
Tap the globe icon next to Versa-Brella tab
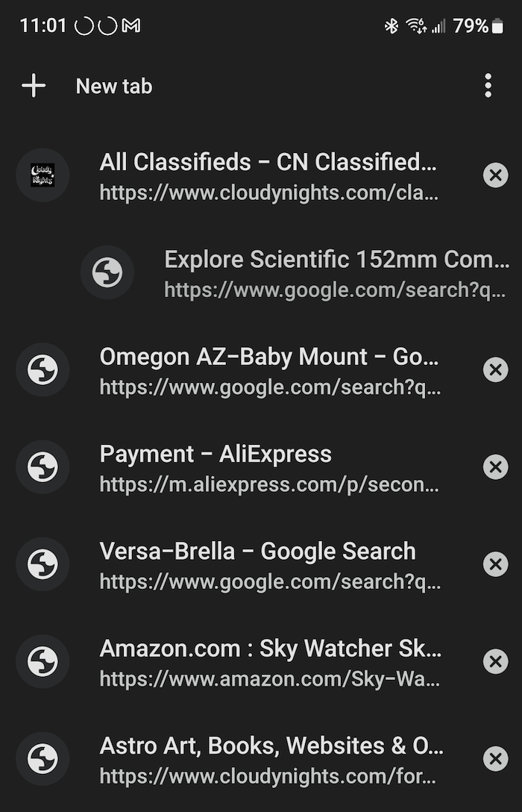43,564
